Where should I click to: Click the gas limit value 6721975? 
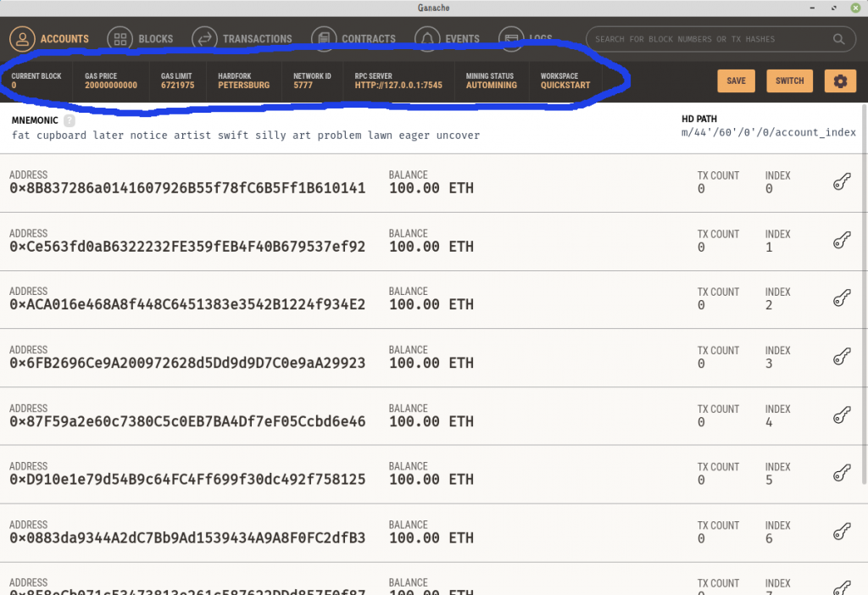tap(178, 86)
